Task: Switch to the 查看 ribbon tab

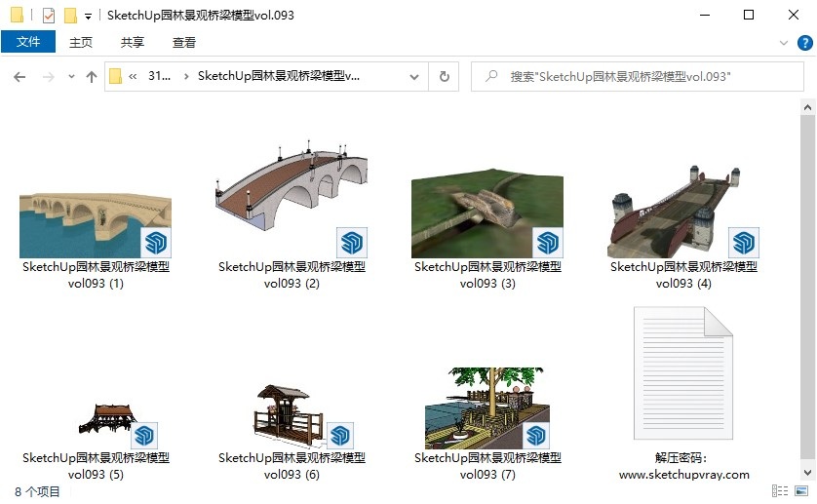Action: (184, 42)
